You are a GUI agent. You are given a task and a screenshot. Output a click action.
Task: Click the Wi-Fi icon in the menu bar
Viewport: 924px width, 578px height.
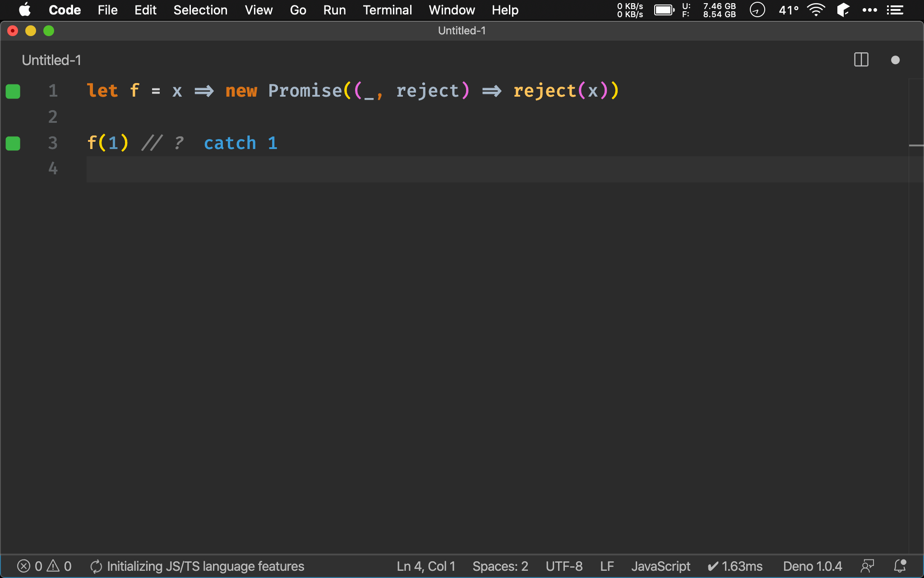point(816,10)
